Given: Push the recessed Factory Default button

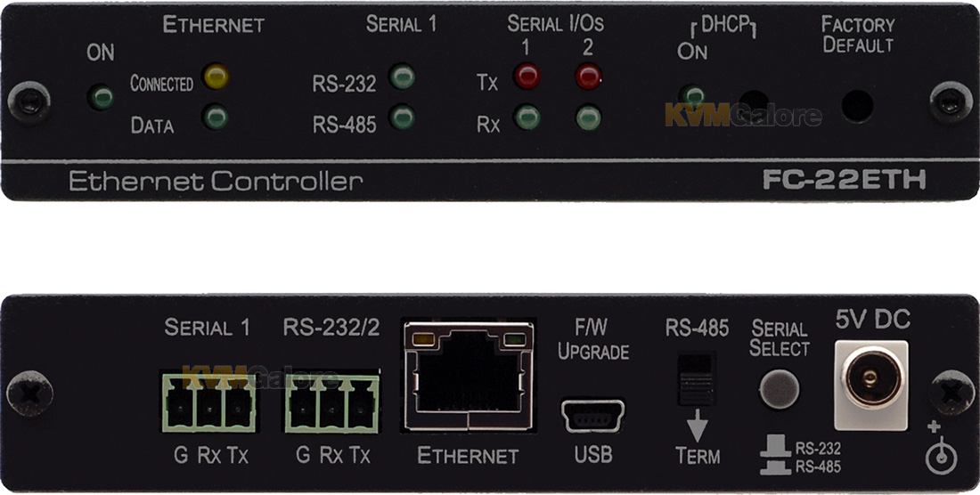Looking at the screenshot, I should tap(857, 106).
